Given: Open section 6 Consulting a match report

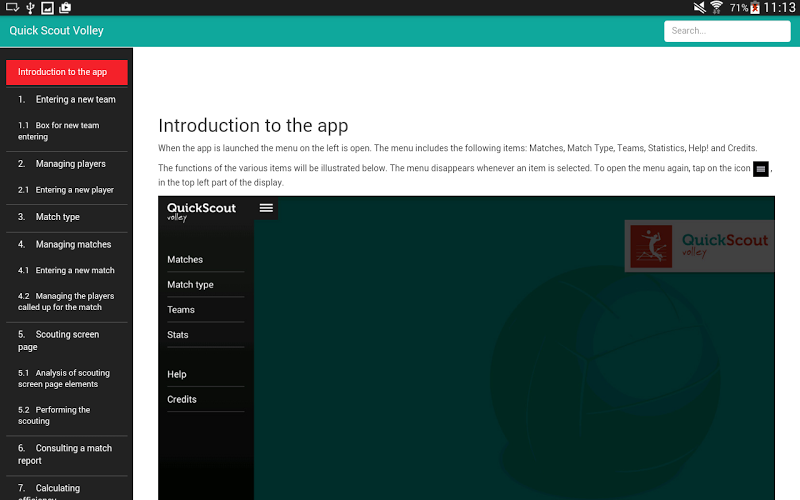Looking at the screenshot, I should pos(67,454).
